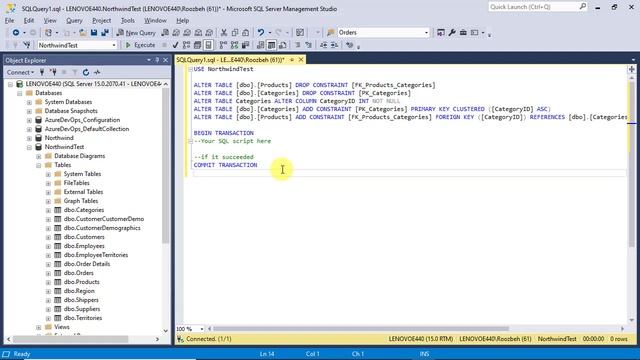The image size is (640, 360).
Task: Toggle IntelliSense Enabled button
Action: click(209, 45)
